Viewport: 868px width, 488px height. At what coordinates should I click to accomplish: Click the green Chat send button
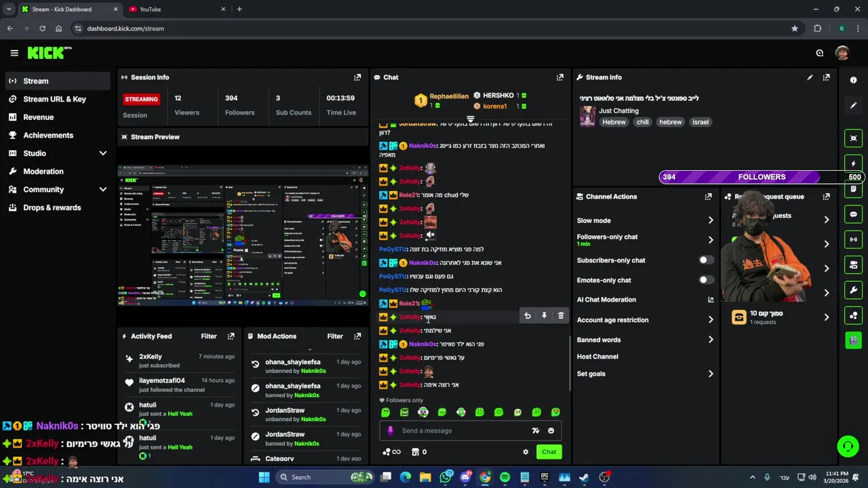coord(549,452)
